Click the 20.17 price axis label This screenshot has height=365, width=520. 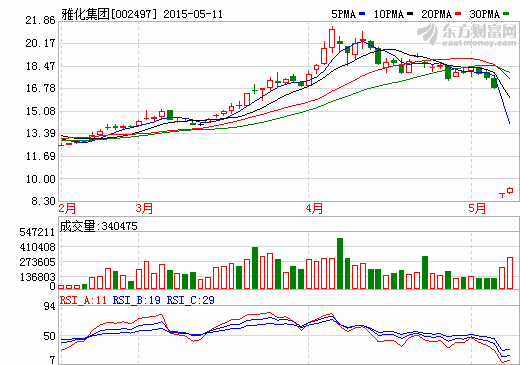[x=40, y=43]
